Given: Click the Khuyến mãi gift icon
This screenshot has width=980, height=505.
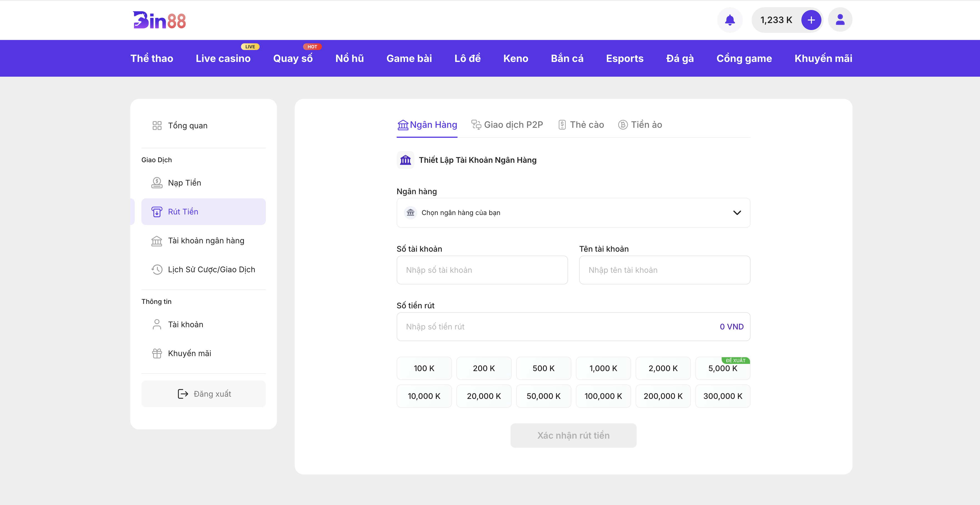Looking at the screenshot, I should [157, 353].
